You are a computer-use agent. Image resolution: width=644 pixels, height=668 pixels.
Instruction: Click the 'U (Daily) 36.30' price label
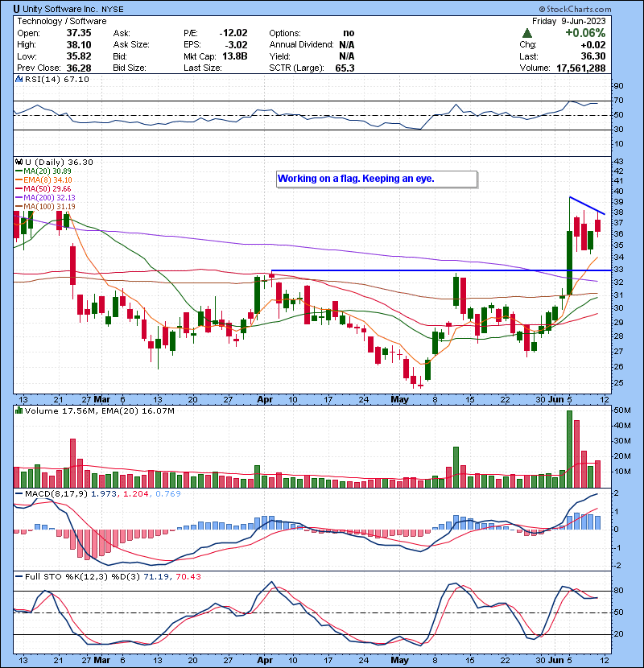59,162
